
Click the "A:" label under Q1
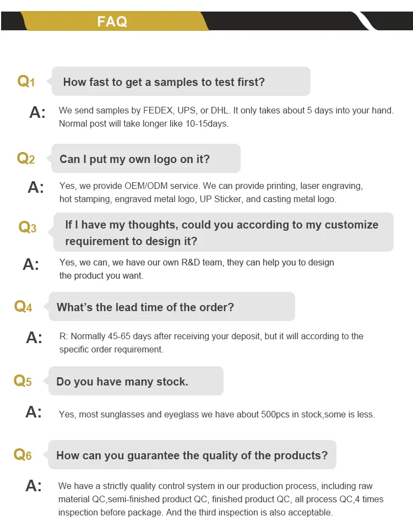point(37,112)
